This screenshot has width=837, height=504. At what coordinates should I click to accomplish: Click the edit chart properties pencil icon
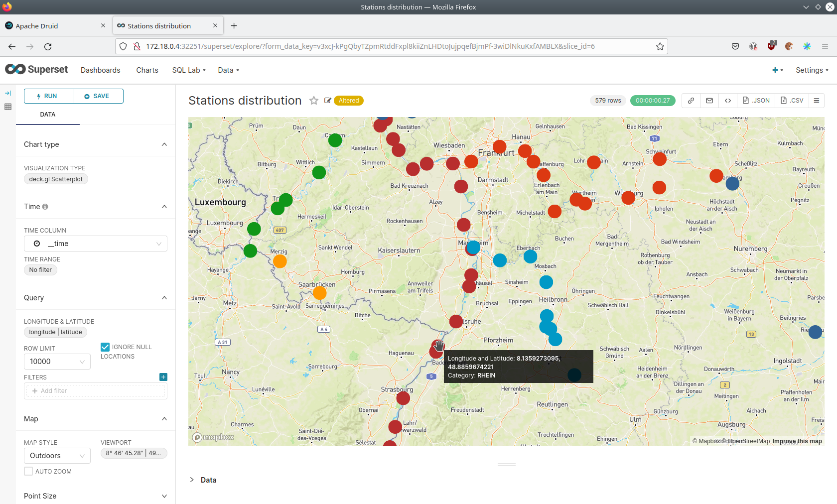pyautogui.click(x=327, y=101)
